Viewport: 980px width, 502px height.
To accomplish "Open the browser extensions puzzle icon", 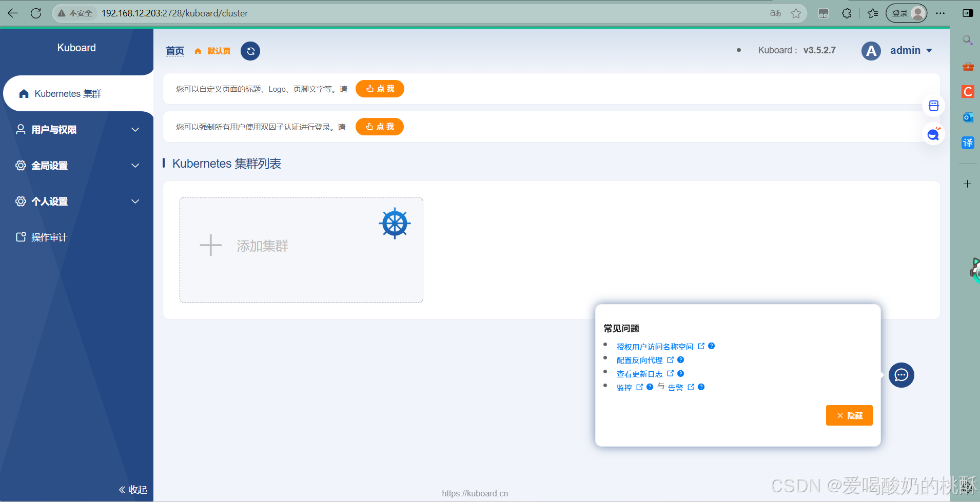I will click(x=847, y=13).
